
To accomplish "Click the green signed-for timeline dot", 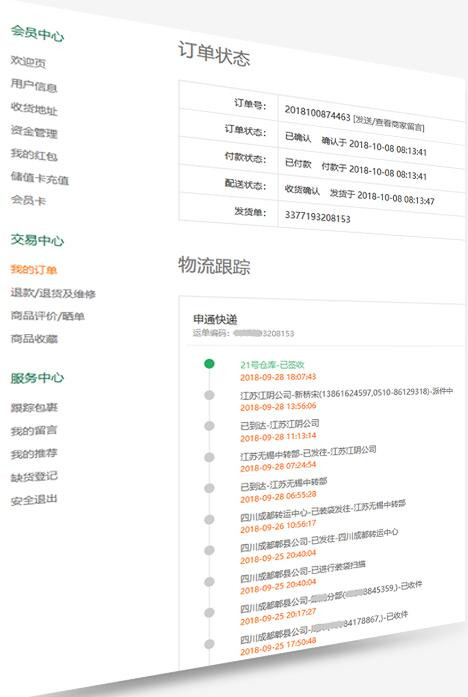I will 209,364.
